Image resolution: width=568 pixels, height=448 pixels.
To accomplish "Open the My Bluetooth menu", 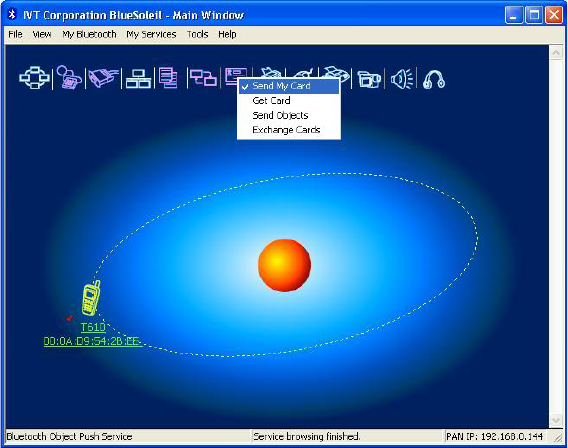I will 89,34.
